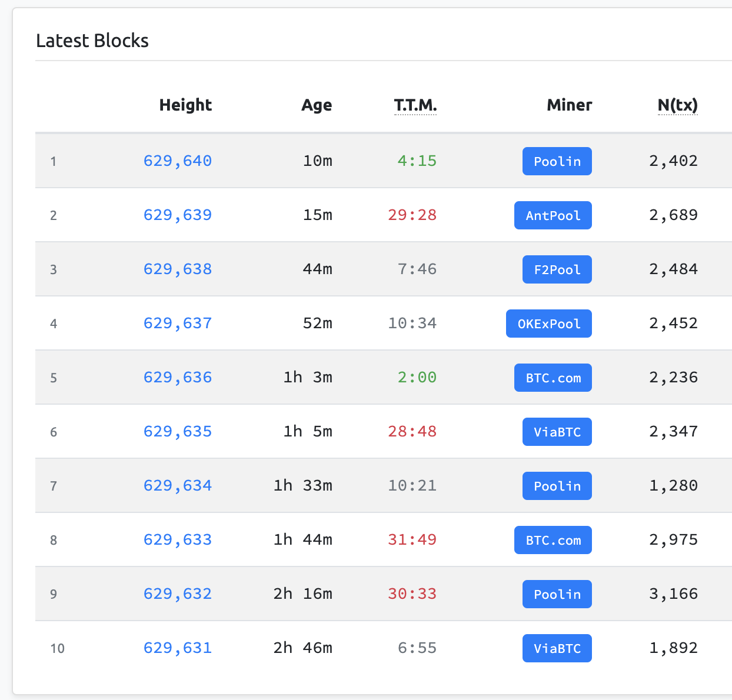Image resolution: width=732 pixels, height=700 pixels.
Task: Click transaction count 2,975
Action: (x=674, y=539)
